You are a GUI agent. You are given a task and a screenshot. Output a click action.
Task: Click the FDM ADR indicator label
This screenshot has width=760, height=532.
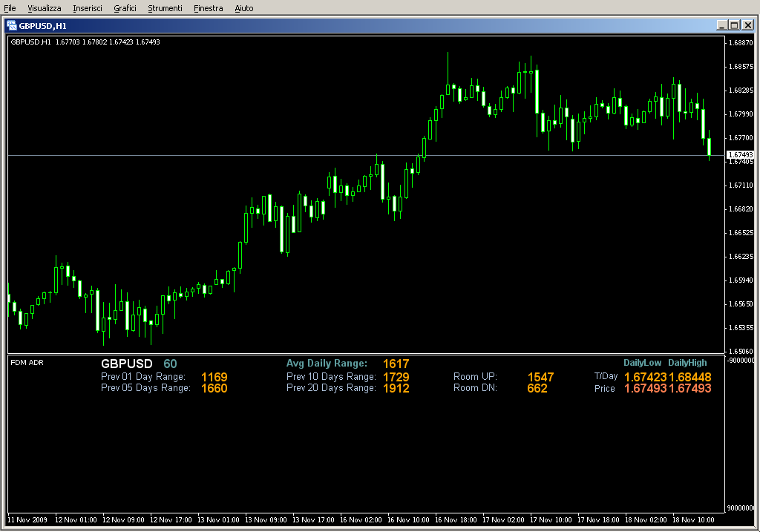[x=27, y=362]
